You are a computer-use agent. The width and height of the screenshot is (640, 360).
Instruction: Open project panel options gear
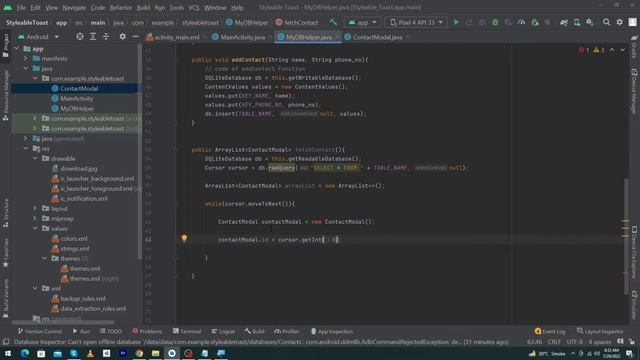click(x=122, y=37)
